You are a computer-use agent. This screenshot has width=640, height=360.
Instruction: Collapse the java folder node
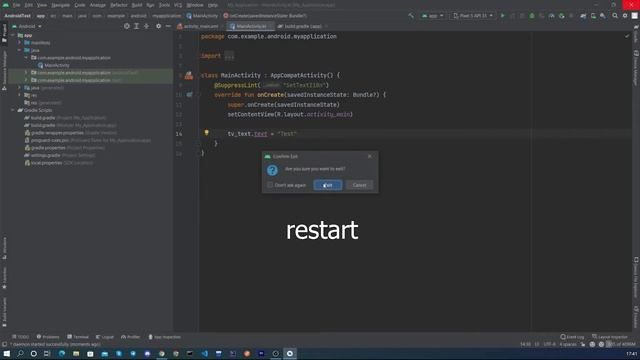click(x=19, y=50)
